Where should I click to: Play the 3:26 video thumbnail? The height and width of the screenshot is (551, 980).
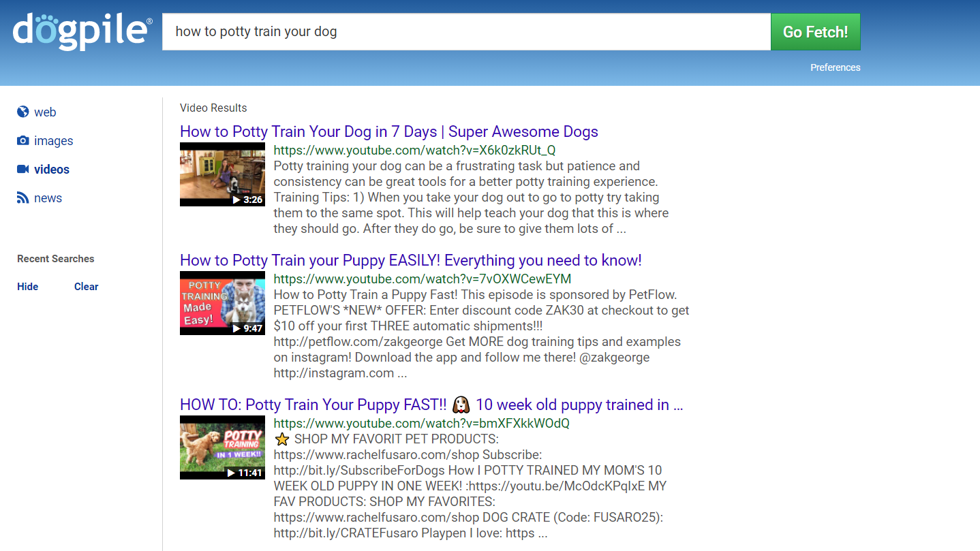222,174
